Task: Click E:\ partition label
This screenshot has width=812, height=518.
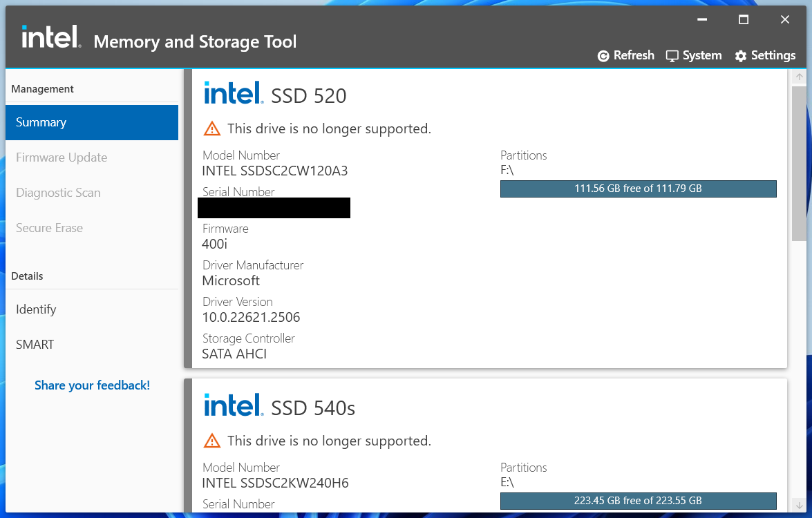Action: tap(507, 483)
